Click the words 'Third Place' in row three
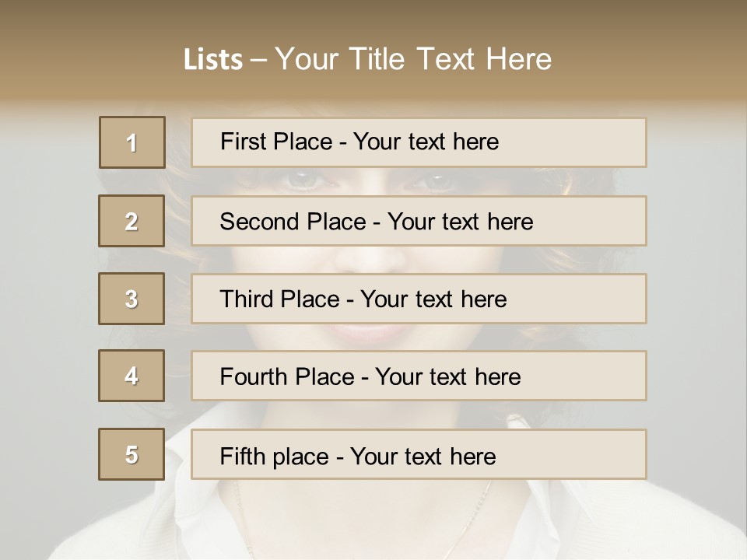Viewport: 747px width, 560px height. click(279, 299)
